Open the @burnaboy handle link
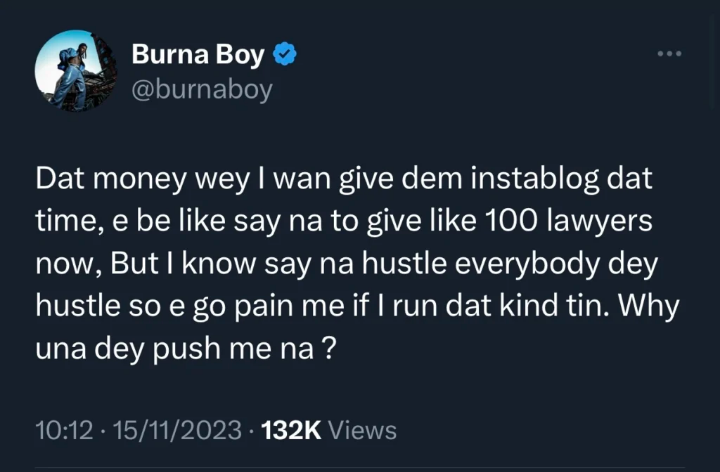The width and height of the screenshot is (720, 472). pyautogui.click(x=202, y=90)
